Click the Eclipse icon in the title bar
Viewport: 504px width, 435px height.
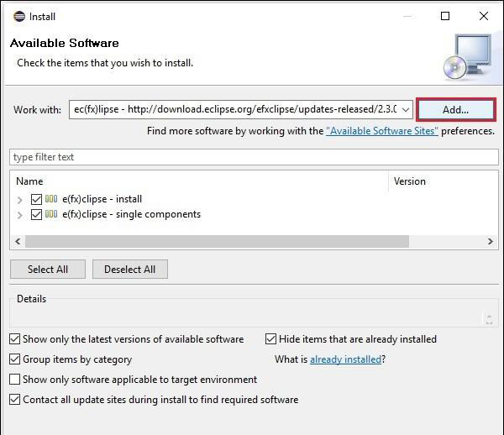19,16
